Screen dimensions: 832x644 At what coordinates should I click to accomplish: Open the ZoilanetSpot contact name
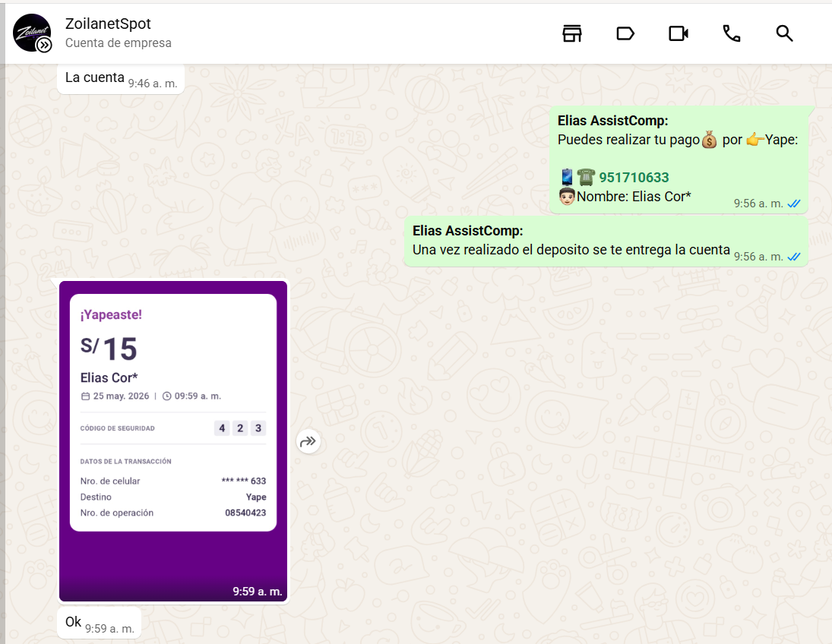point(108,24)
